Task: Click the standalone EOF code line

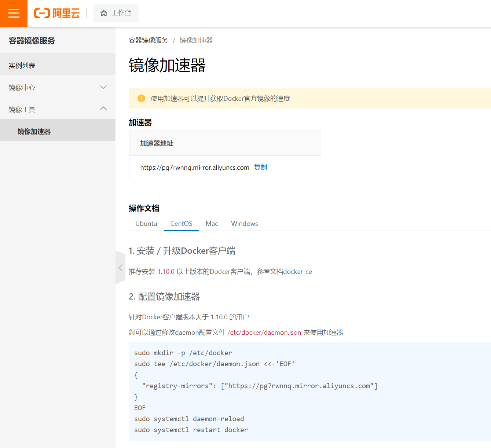Action: click(x=140, y=408)
